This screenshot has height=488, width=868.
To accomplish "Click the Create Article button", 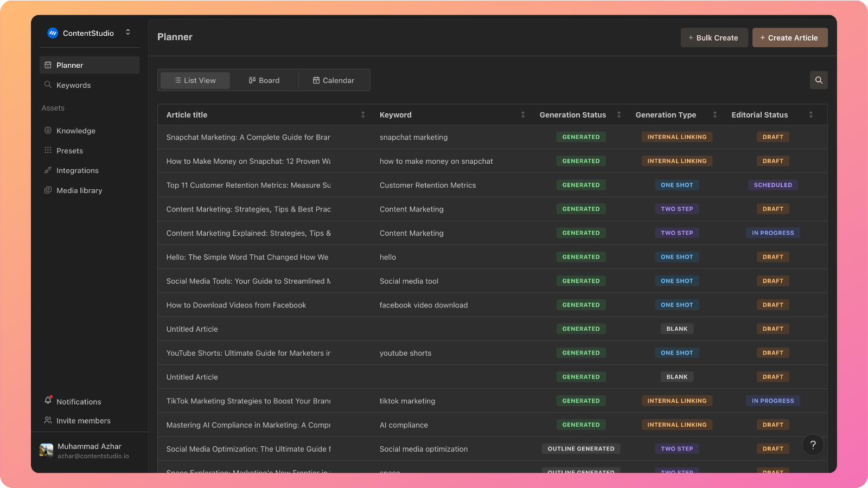I will [x=789, y=38].
